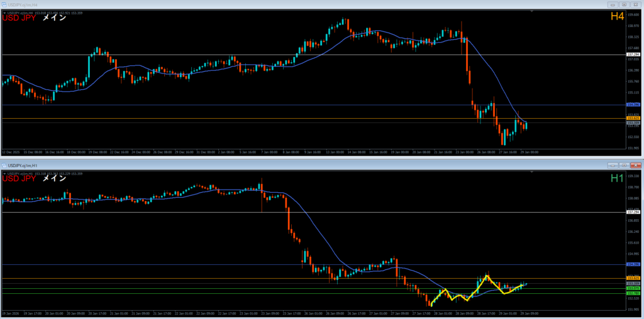Click the chart shift triangle on H4 chart

click(x=533, y=11)
